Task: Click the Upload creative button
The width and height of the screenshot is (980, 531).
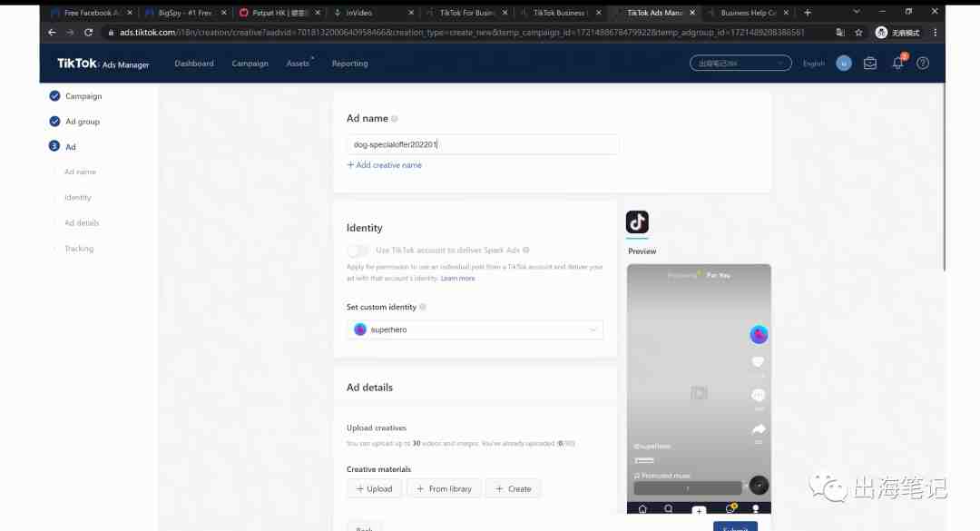Action: pyautogui.click(x=375, y=488)
